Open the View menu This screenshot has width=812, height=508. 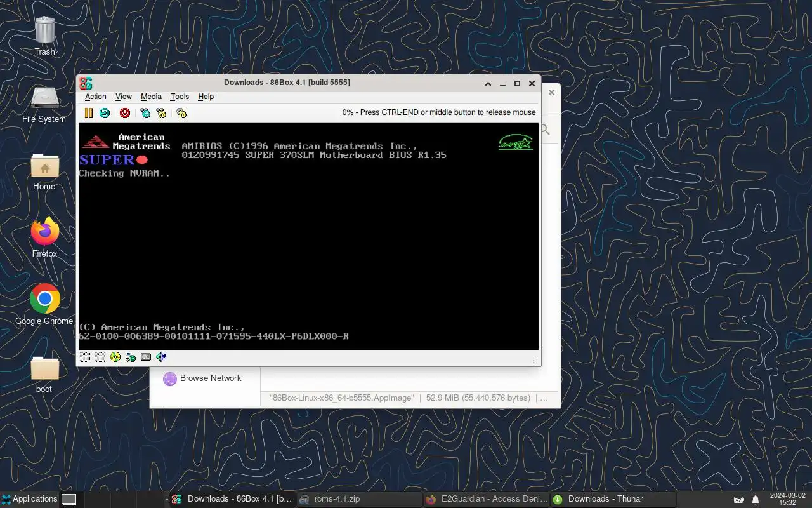click(124, 97)
